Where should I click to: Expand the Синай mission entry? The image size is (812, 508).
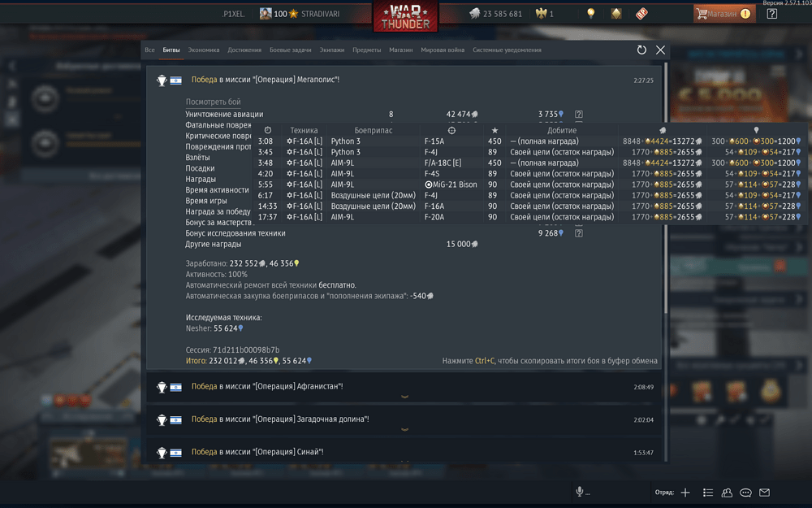tap(404, 451)
